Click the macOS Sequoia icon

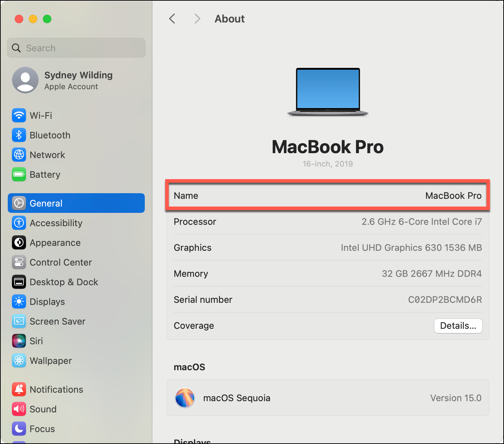[x=185, y=398]
